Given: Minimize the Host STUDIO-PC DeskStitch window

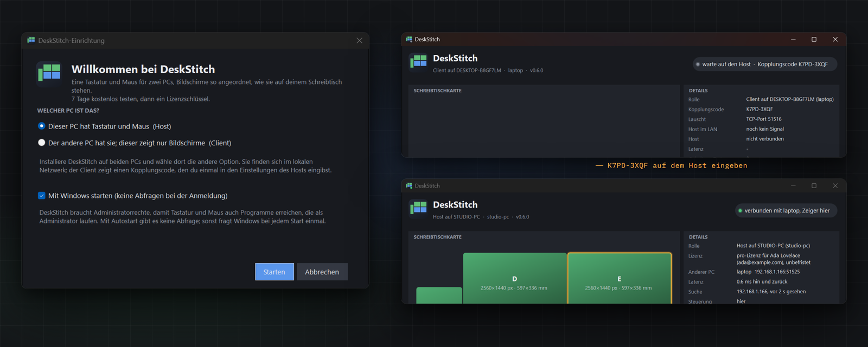Looking at the screenshot, I should coord(793,185).
